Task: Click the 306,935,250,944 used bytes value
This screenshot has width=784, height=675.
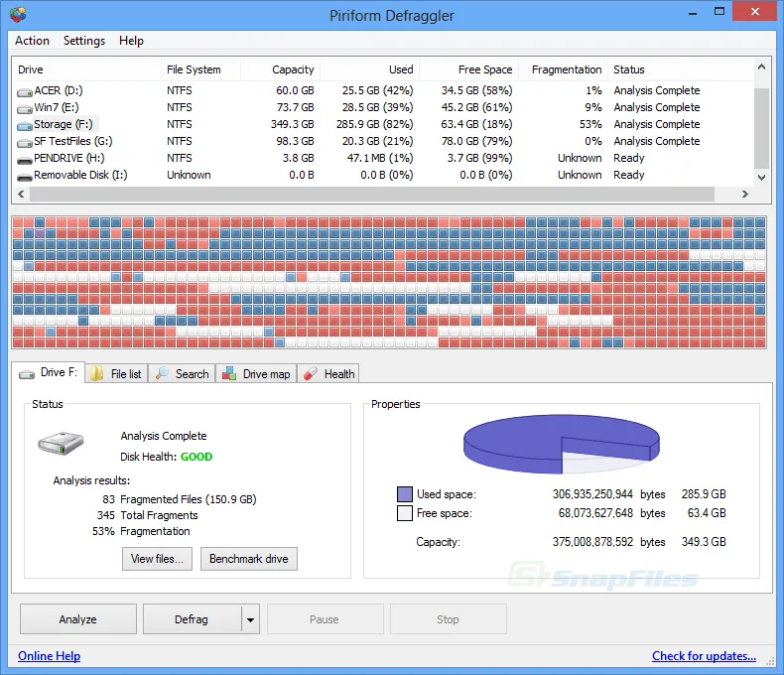Action: pyautogui.click(x=592, y=494)
